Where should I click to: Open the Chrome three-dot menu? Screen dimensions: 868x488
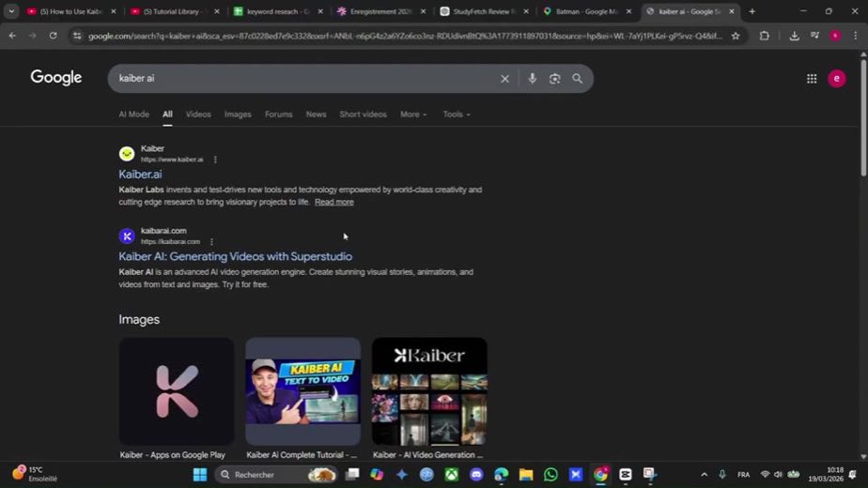click(855, 36)
